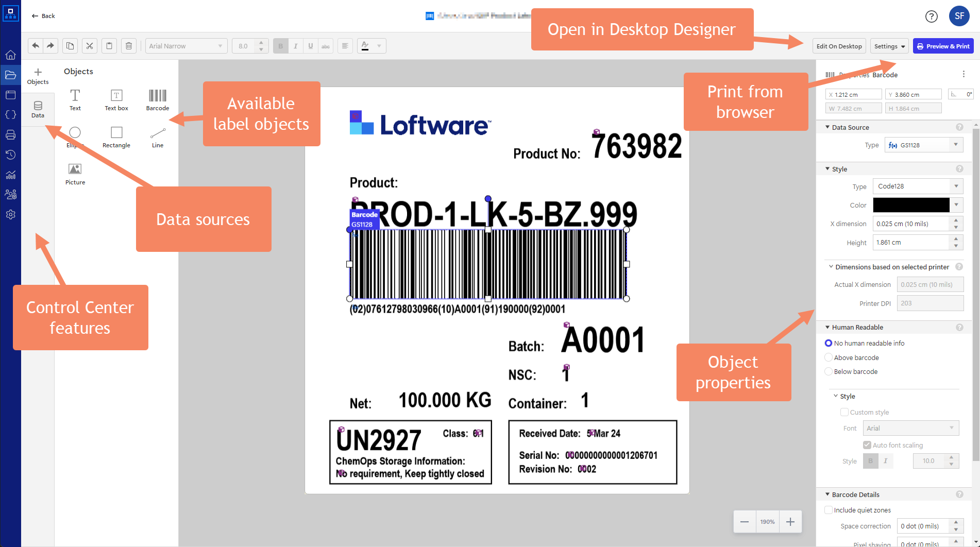Select the Text box object tool
This screenshot has height=547, width=980.
point(116,99)
